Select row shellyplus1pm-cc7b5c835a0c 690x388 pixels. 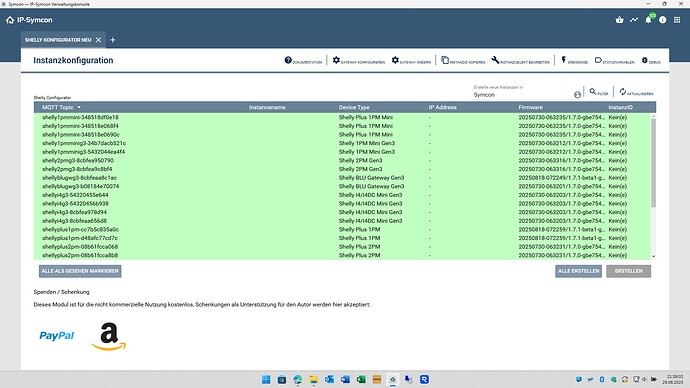point(341,230)
